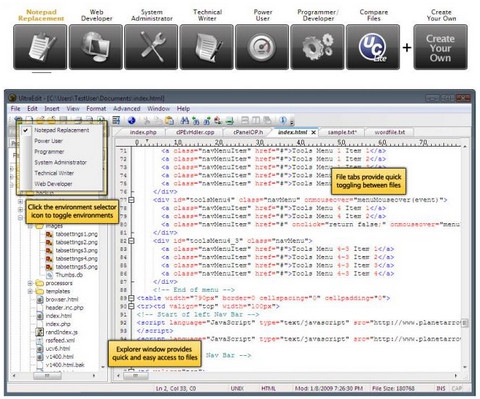Viewport: 480px width, 399px height.
Task: Select the Power User gauge tile
Action: tap(262, 47)
